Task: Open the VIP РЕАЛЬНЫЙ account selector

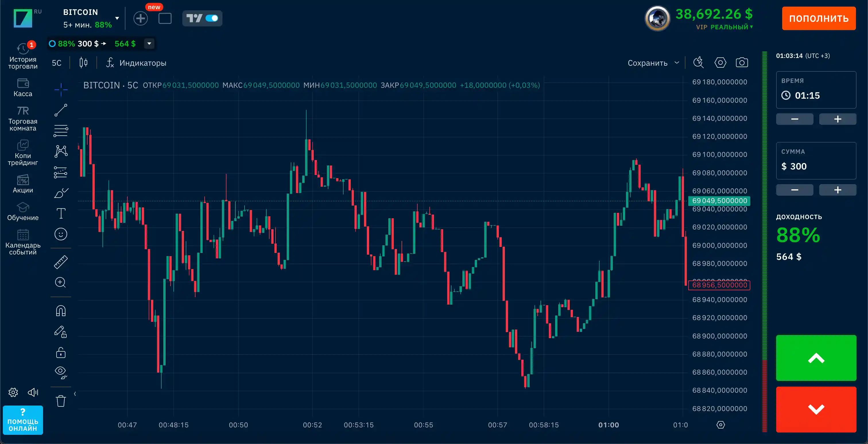Action: (724, 27)
